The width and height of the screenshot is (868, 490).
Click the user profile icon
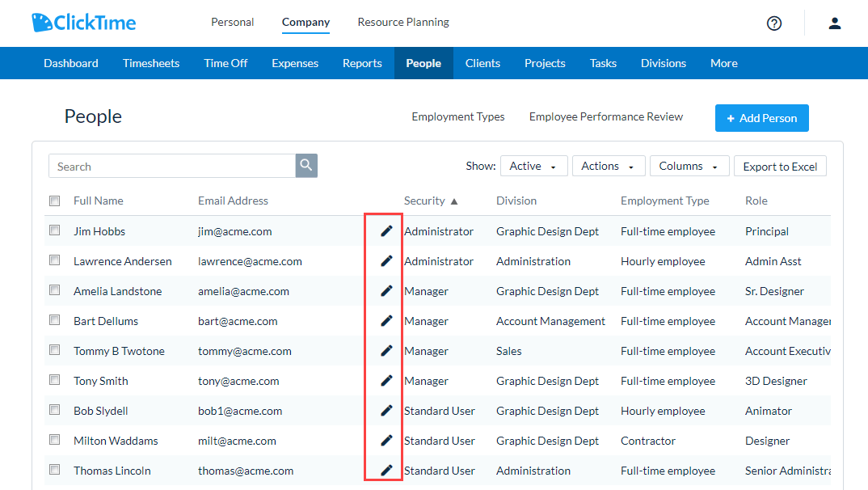click(x=834, y=23)
